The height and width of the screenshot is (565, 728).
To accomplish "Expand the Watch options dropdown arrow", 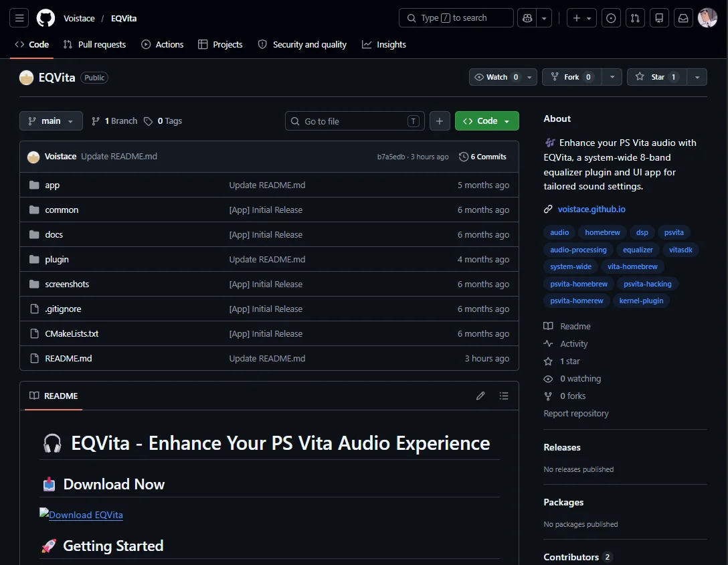I will (x=529, y=77).
